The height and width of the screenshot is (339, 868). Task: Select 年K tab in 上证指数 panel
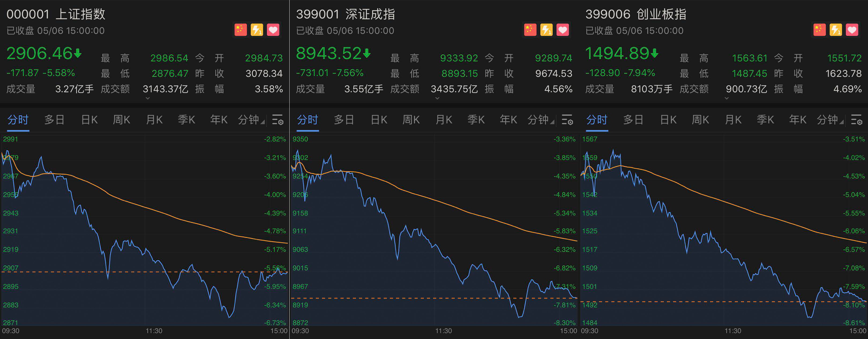(x=219, y=120)
